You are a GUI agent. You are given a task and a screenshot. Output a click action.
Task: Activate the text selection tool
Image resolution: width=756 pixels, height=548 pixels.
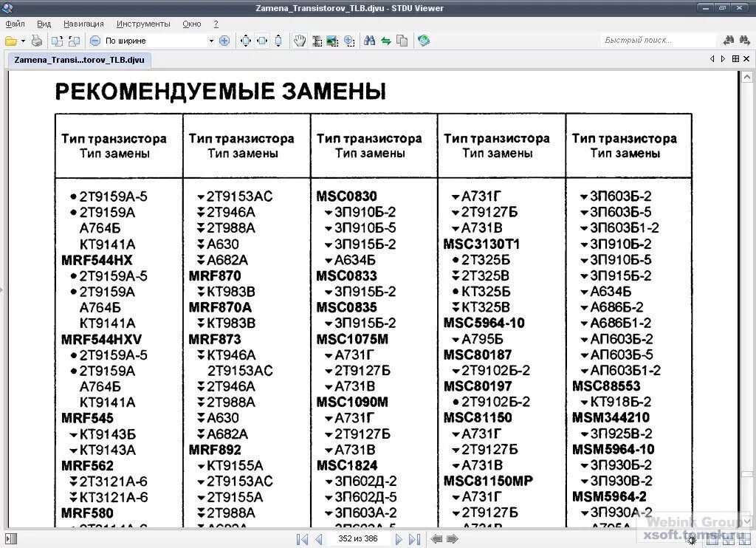pos(317,41)
